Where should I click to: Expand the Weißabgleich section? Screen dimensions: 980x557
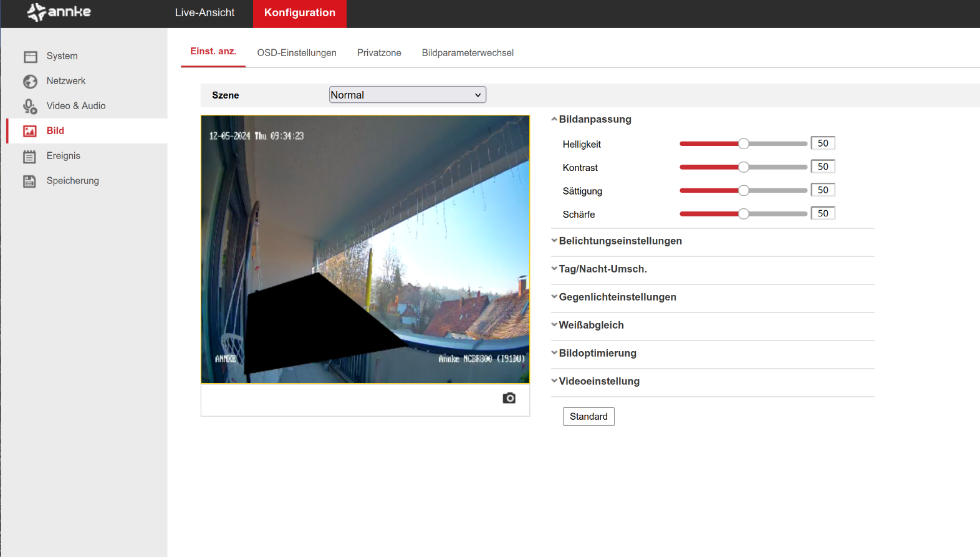(591, 325)
